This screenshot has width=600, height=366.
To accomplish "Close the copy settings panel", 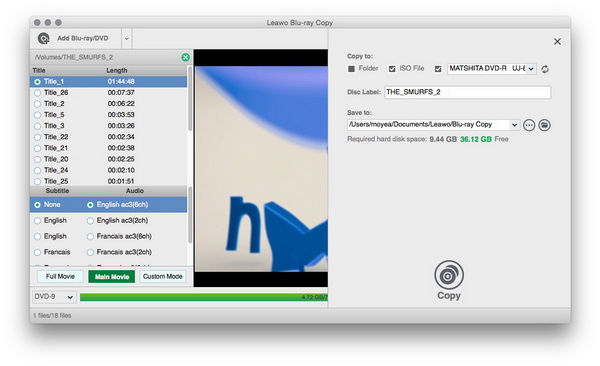I will [557, 41].
